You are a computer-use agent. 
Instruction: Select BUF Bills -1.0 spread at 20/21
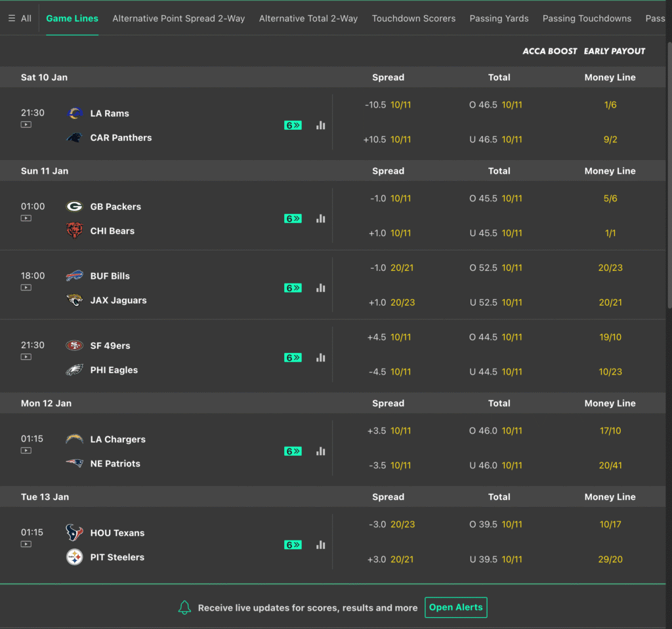pos(392,268)
